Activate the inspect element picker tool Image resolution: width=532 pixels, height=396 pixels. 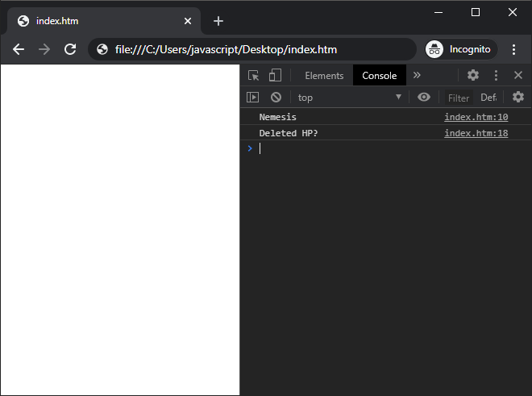point(253,75)
